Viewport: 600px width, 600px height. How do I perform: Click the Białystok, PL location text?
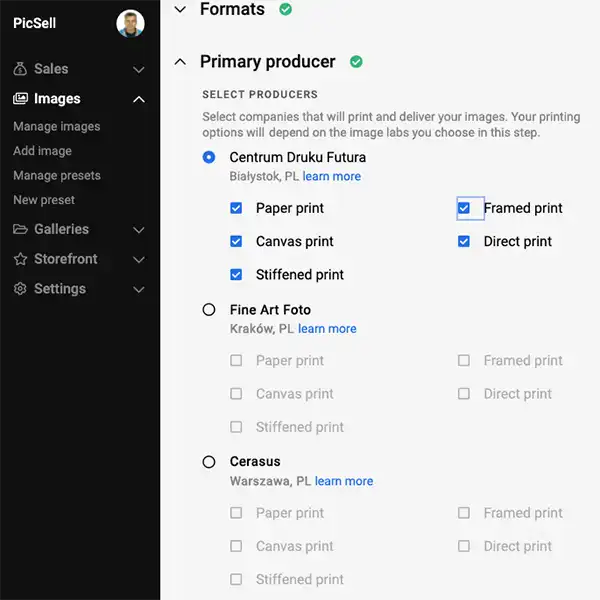pos(264,176)
